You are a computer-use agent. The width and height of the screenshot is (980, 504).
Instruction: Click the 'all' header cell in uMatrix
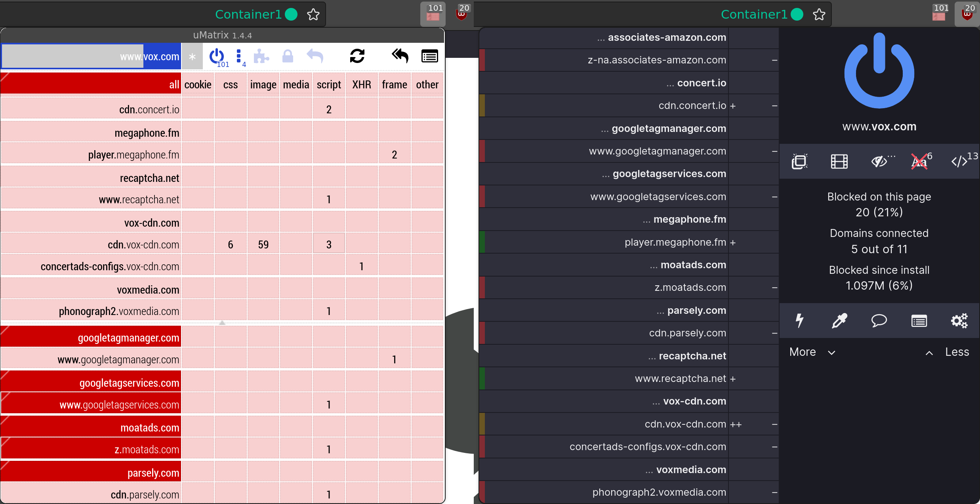click(x=91, y=84)
